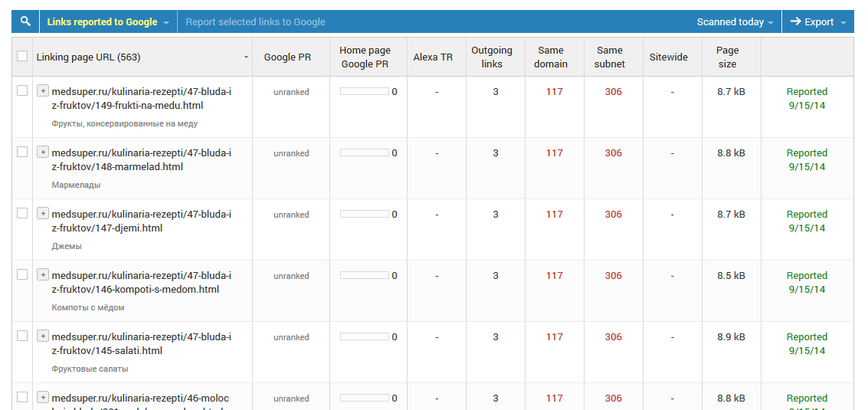868x410 pixels.
Task: Click anchor text Фруктовые салаты
Action: coord(90,369)
